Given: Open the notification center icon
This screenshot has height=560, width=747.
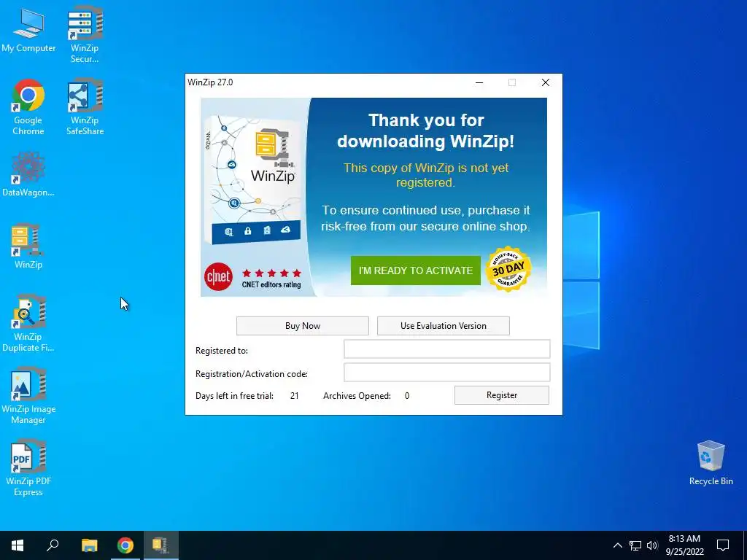Looking at the screenshot, I should [723, 545].
